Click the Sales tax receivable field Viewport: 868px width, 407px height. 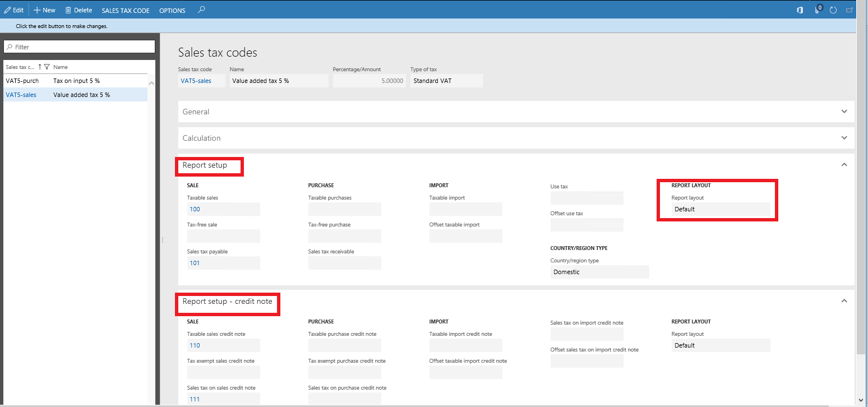click(x=344, y=263)
